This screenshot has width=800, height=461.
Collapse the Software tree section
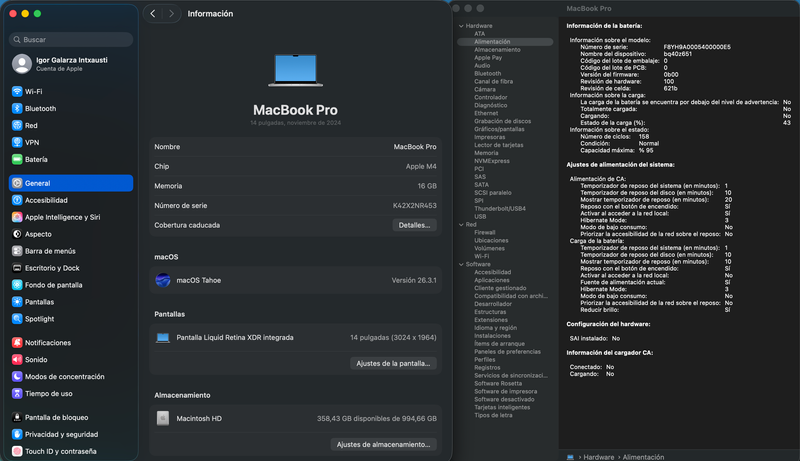[461, 265]
